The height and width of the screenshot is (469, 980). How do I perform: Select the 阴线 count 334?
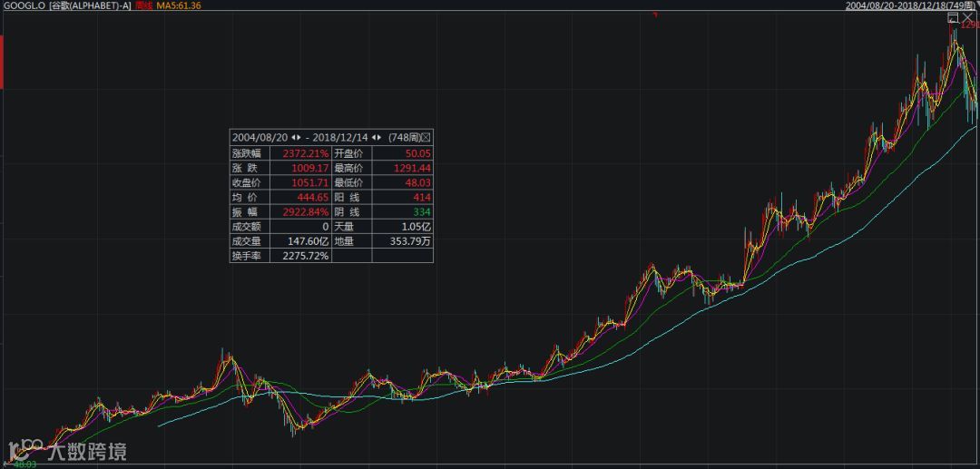(x=422, y=212)
